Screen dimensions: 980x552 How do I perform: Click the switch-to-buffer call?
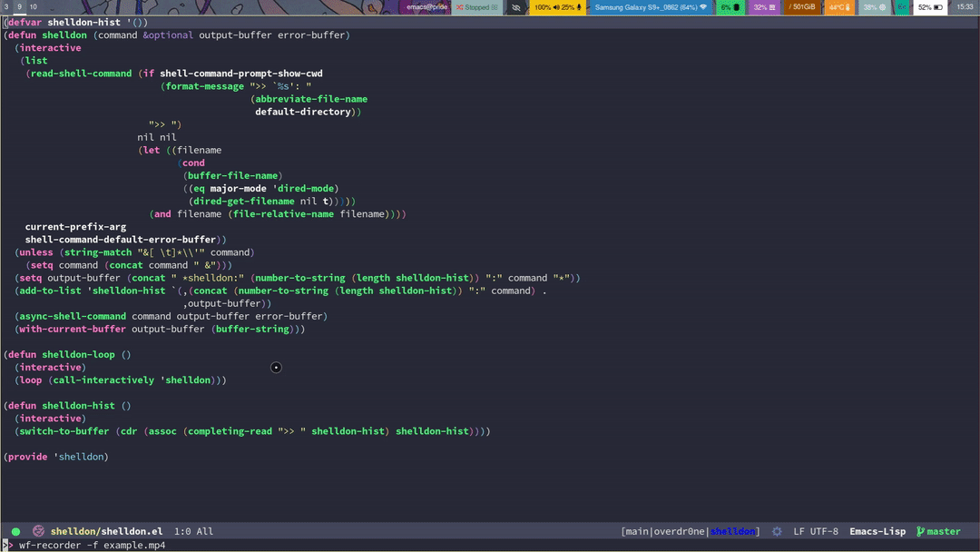(x=64, y=431)
